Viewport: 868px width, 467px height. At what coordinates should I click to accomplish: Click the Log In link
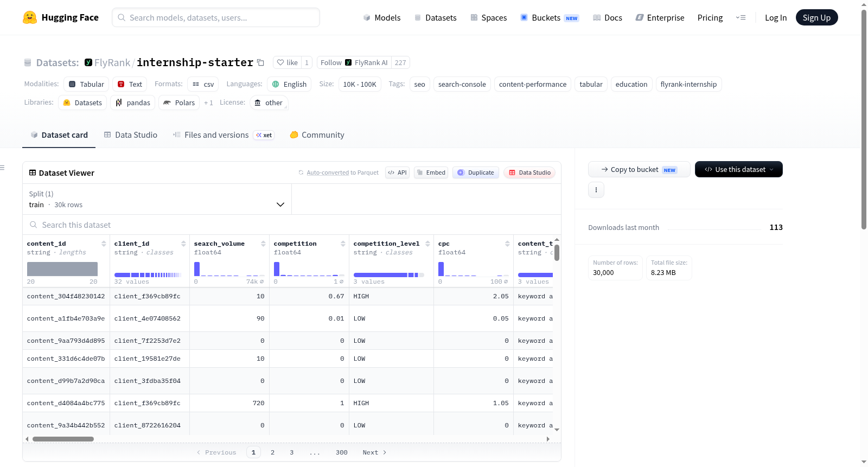776,17
